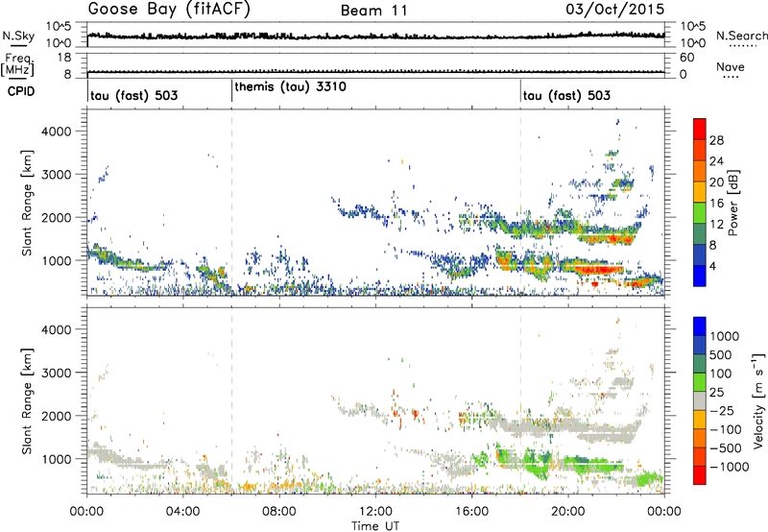Click the "Freq. [MHz]" axis label
The height and width of the screenshot is (532, 768).
[19, 65]
